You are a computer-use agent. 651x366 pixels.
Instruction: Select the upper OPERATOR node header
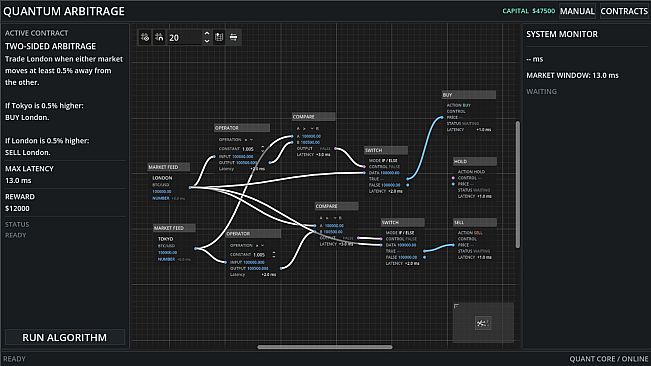(x=242, y=128)
